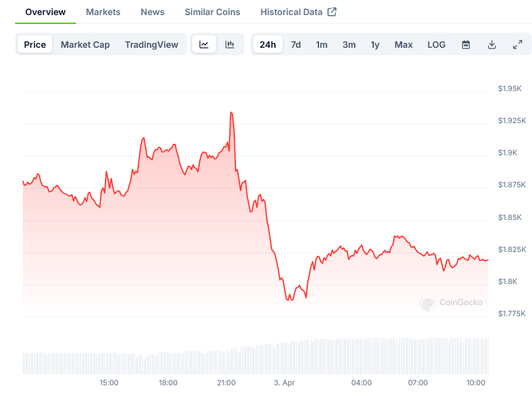Viewport: 532px width, 396px height.
Task: Download chart data icon
Action: pos(492,45)
